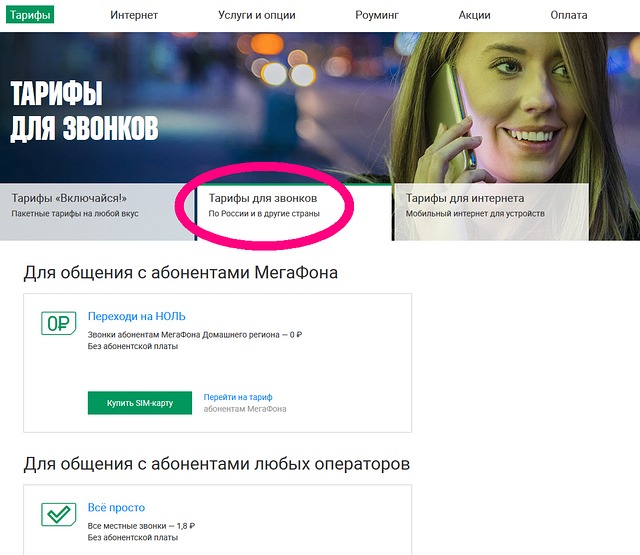640x555 pixels.
Task: Click the green checkmark tariff icon
Action: click(x=58, y=514)
